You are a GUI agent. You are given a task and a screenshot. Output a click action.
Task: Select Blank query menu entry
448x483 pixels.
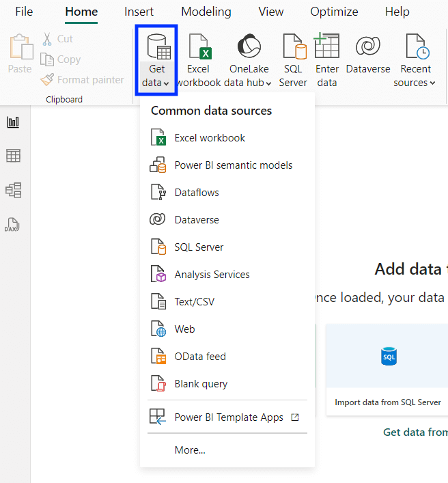pyautogui.click(x=227, y=384)
